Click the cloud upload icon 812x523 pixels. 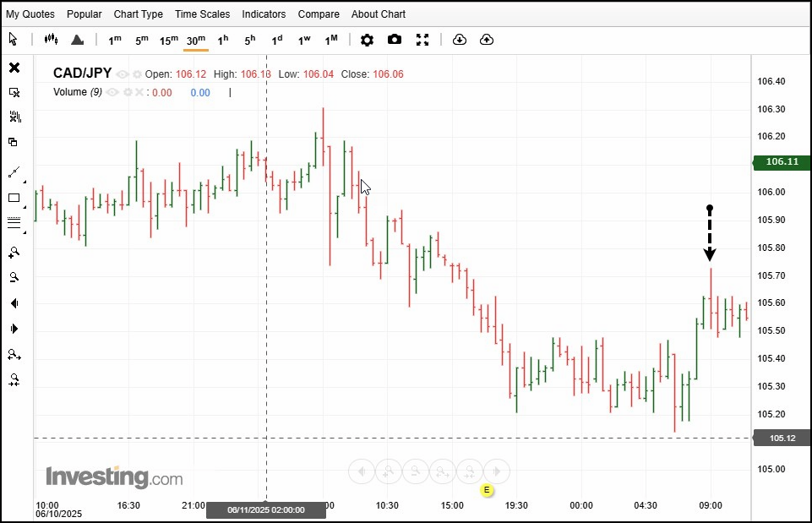coord(487,40)
